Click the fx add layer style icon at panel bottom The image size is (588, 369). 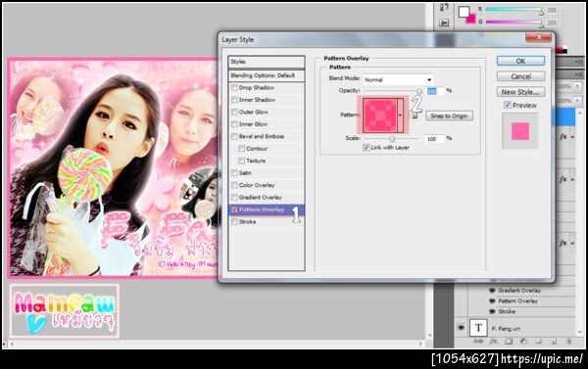(x=494, y=342)
